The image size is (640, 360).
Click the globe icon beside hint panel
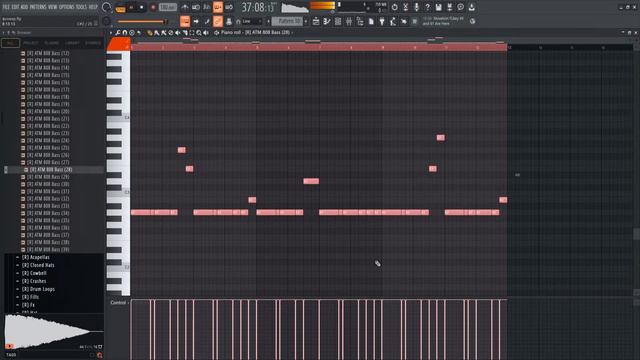[472, 21]
